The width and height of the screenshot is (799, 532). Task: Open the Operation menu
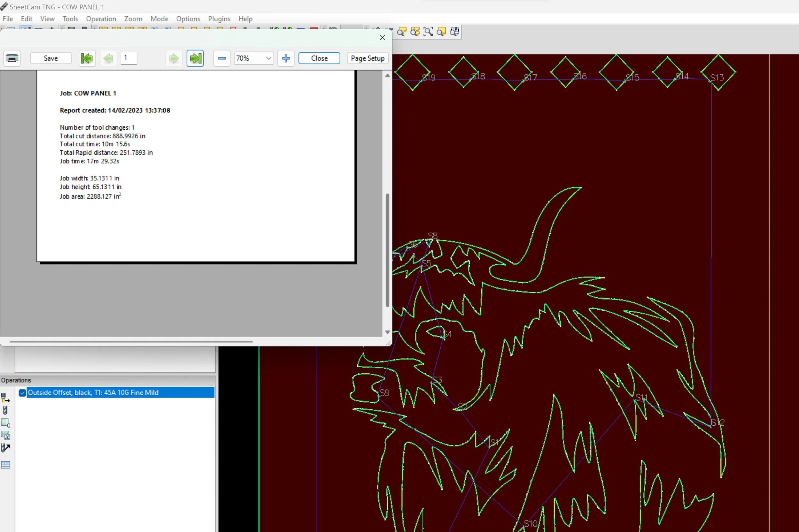point(101,19)
